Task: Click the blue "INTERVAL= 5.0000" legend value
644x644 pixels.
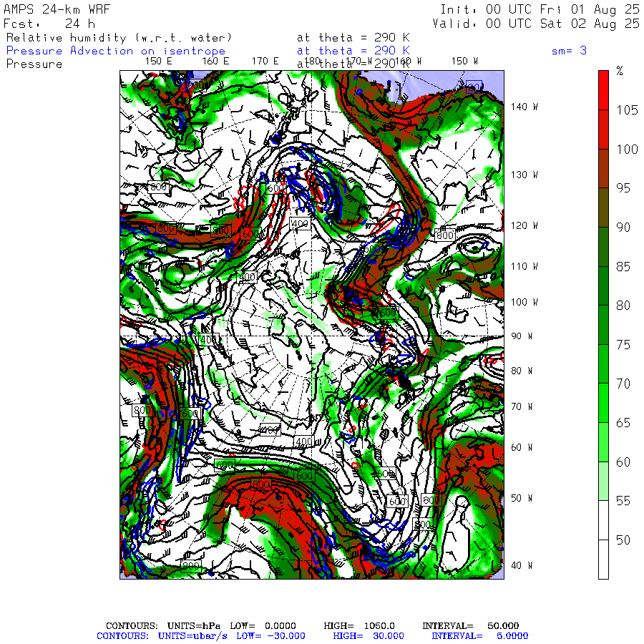Action: pyautogui.click(x=479, y=636)
